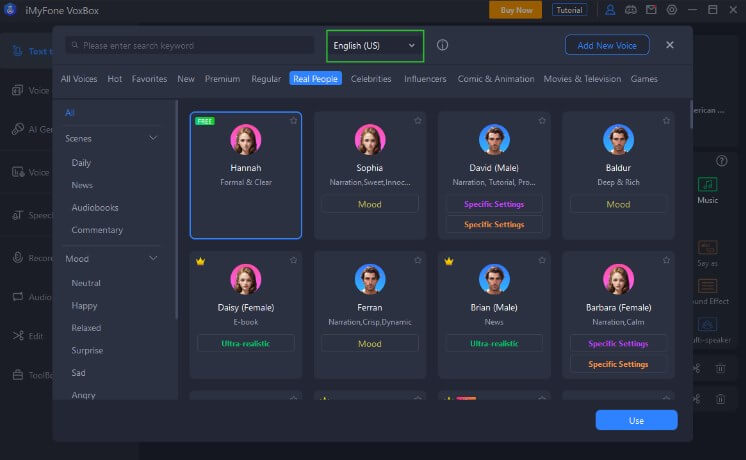Click the ToolBox sidebar icon
Viewport: 746px width, 460px height.
click(18, 375)
